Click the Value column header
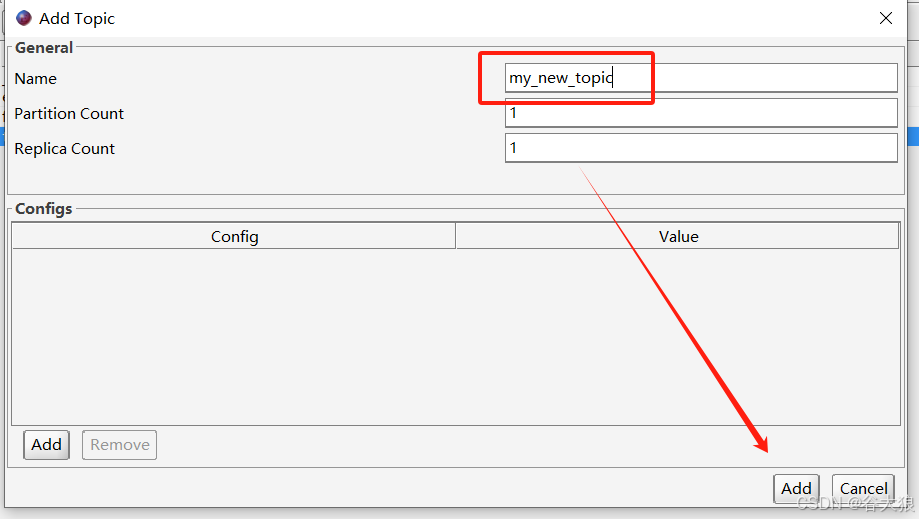The image size is (919, 519). (678, 236)
